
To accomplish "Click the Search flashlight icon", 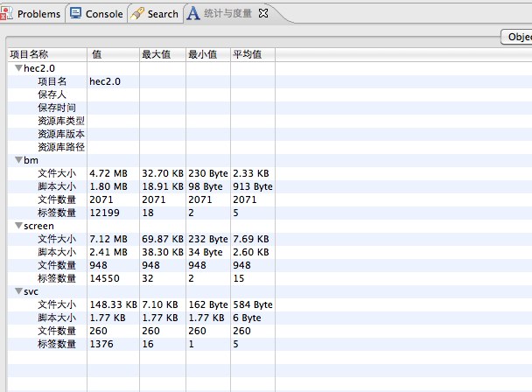I will tap(137, 14).
